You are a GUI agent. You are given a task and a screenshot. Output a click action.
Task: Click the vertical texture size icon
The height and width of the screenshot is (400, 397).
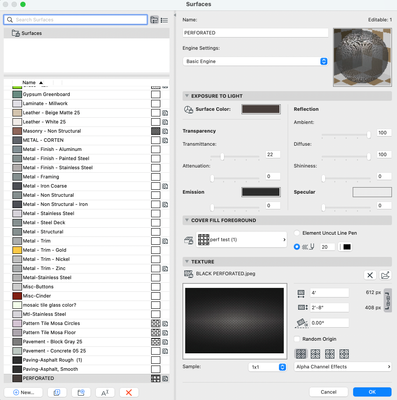tap(302, 307)
